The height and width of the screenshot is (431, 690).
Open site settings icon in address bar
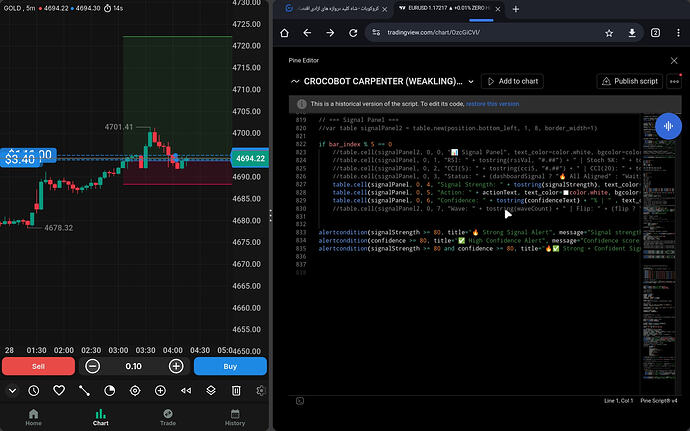(376, 33)
